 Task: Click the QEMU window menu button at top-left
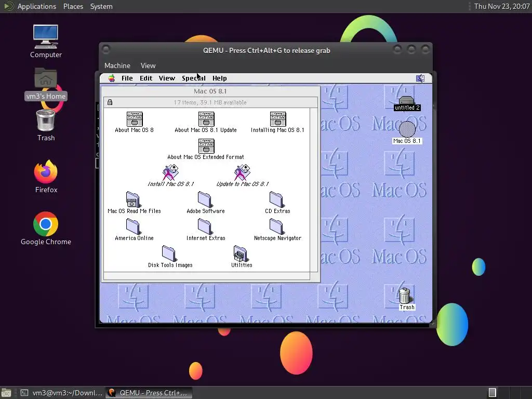coord(106,49)
